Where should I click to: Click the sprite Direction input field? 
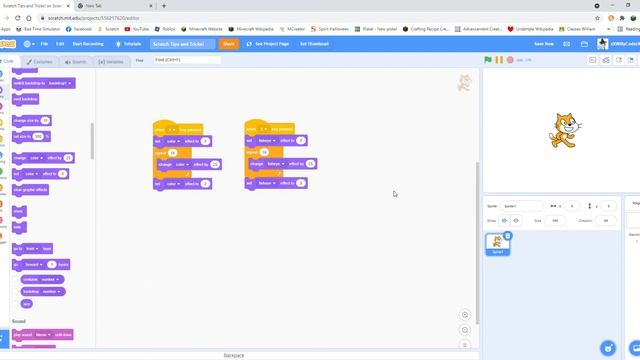pyautogui.click(x=606, y=221)
